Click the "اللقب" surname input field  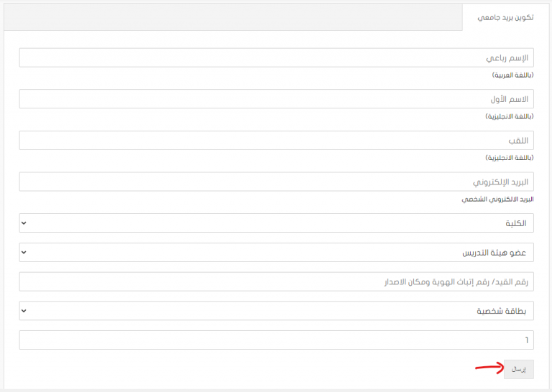tap(276, 140)
